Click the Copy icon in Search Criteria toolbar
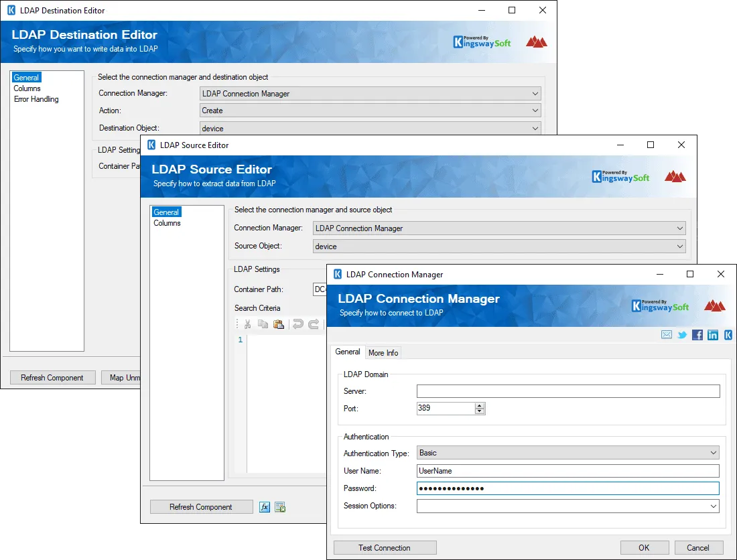737x560 pixels. (263, 324)
